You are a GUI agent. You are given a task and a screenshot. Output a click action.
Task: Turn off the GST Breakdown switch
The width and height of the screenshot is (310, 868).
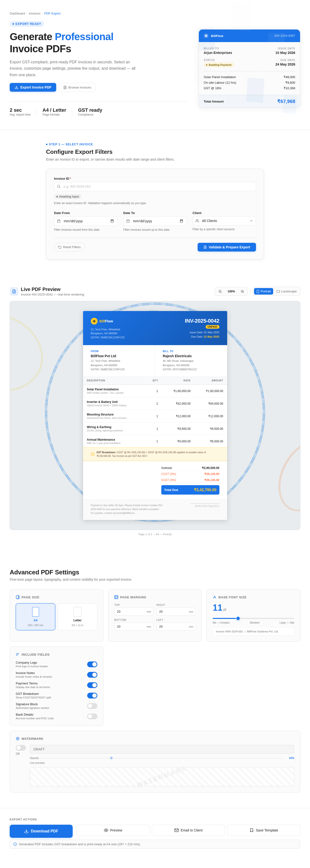coord(92,696)
